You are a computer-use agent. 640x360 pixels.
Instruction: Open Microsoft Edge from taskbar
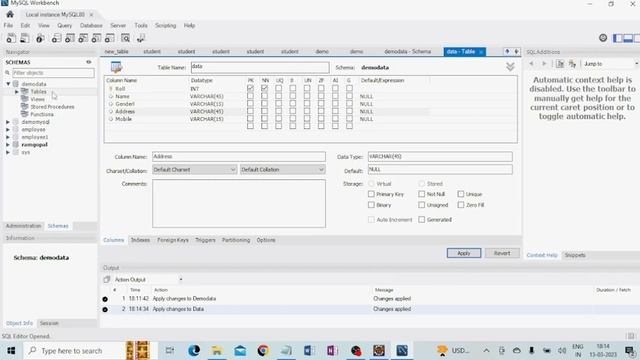click(194, 350)
